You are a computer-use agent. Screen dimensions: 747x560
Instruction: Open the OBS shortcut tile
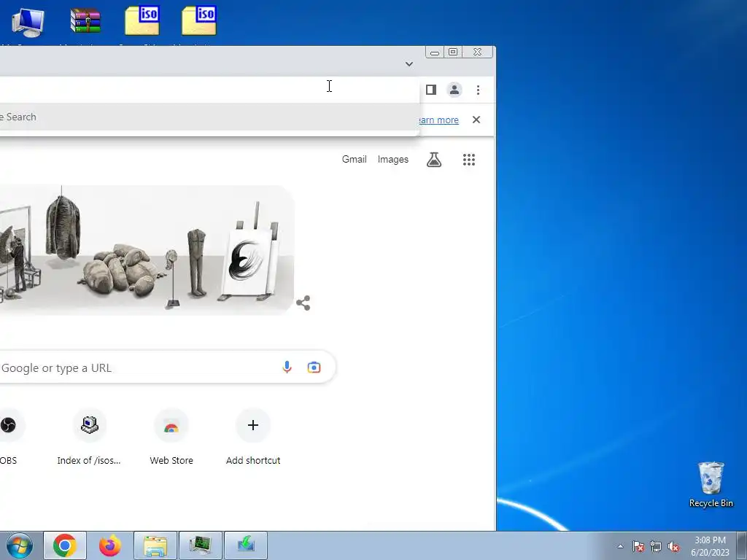[8, 436]
